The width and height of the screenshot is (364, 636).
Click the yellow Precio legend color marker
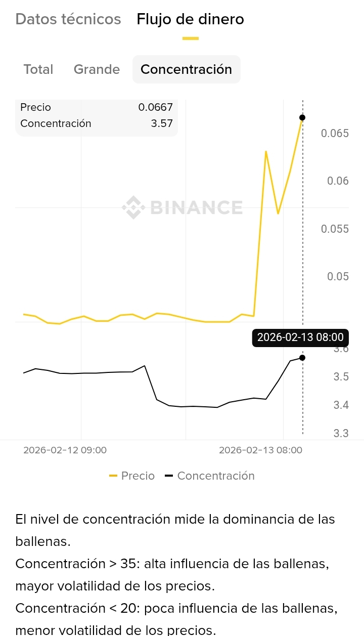113,476
